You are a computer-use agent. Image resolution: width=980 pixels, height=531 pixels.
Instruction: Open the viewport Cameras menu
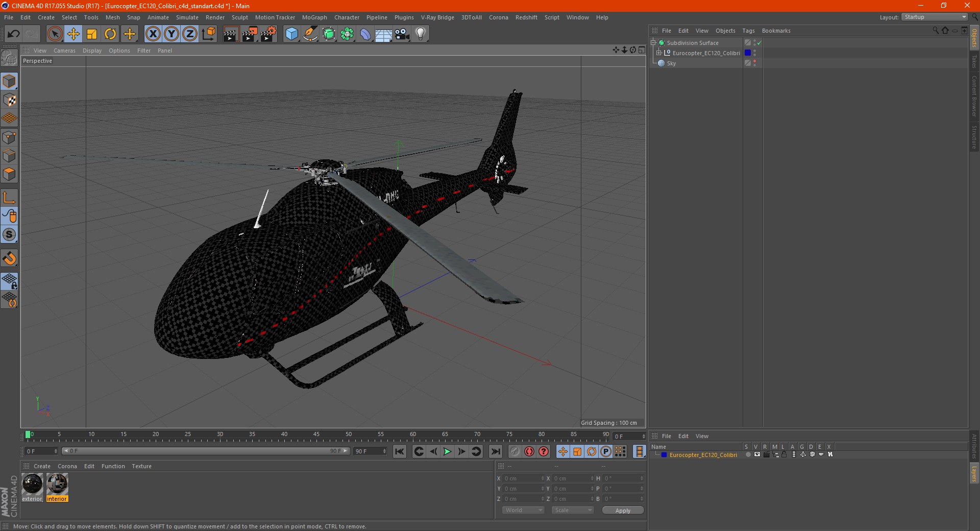64,51
